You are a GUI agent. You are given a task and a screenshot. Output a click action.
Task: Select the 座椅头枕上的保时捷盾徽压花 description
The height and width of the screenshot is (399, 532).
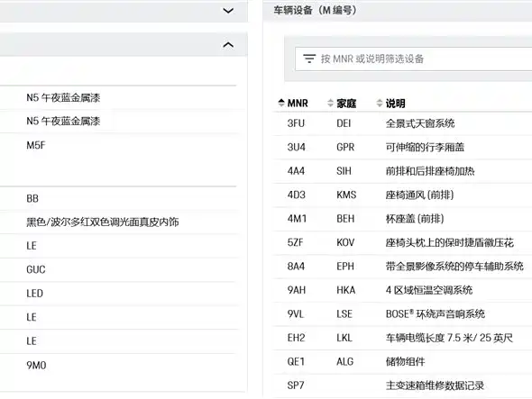tap(450, 242)
